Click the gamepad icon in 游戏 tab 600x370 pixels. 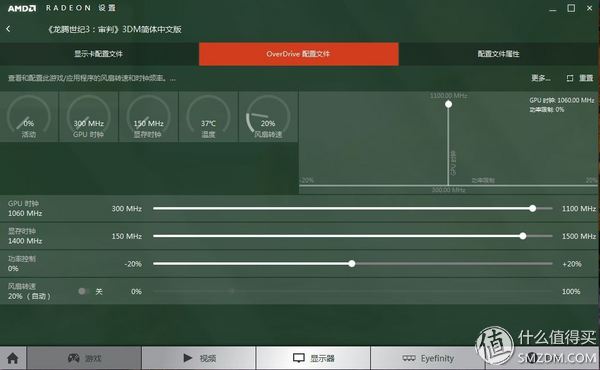pyautogui.click(x=73, y=358)
